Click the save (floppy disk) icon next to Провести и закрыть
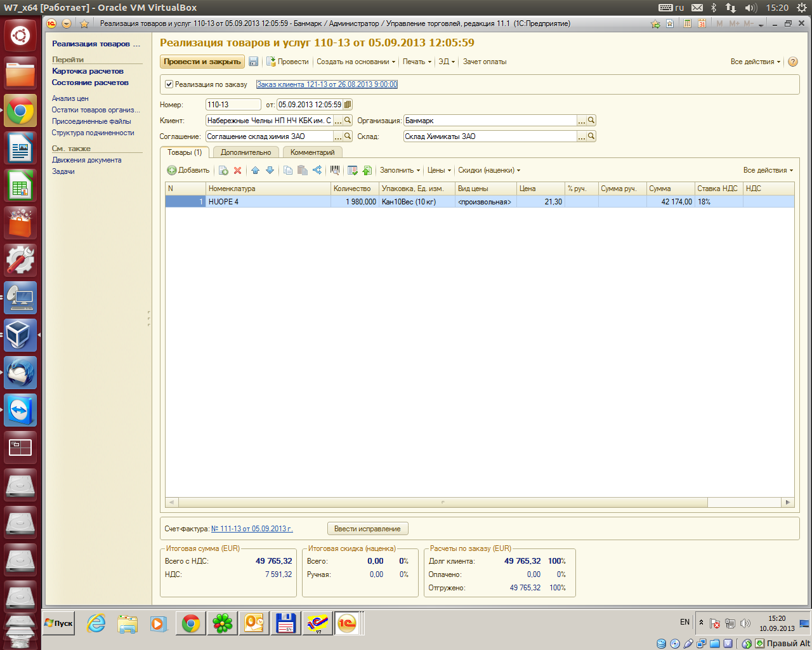The image size is (812, 650). click(x=254, y=62)
